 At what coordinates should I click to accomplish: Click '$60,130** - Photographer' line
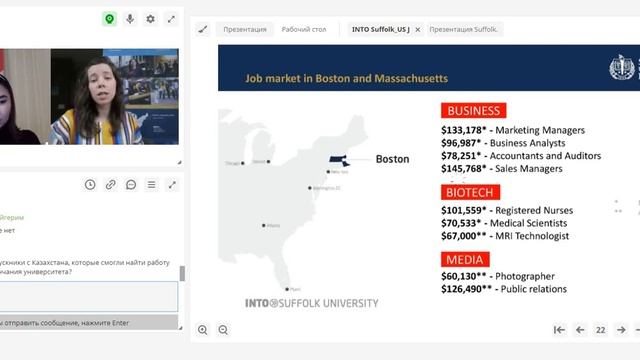click(498, 276)
